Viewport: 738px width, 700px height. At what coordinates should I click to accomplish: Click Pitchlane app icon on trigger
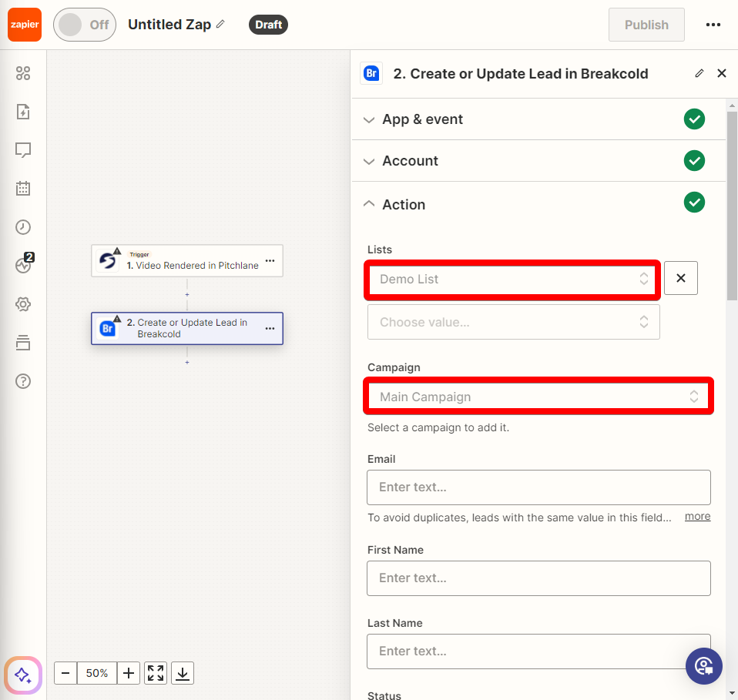(x=108, y=260)
